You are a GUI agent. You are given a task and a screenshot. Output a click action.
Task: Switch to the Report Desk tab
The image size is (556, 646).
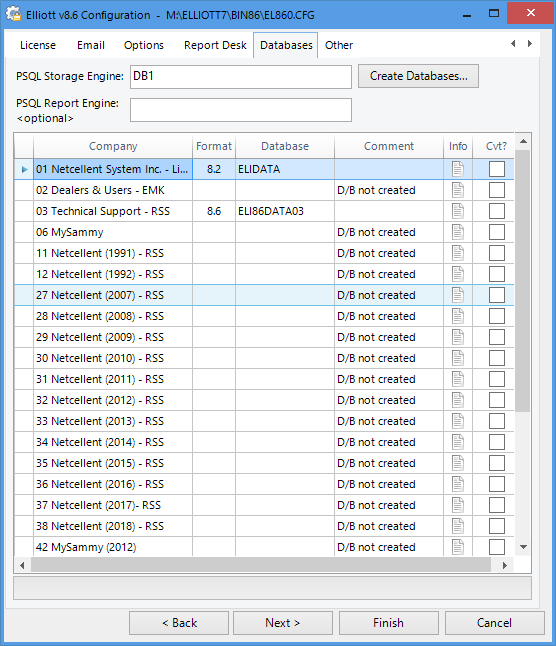215,45
